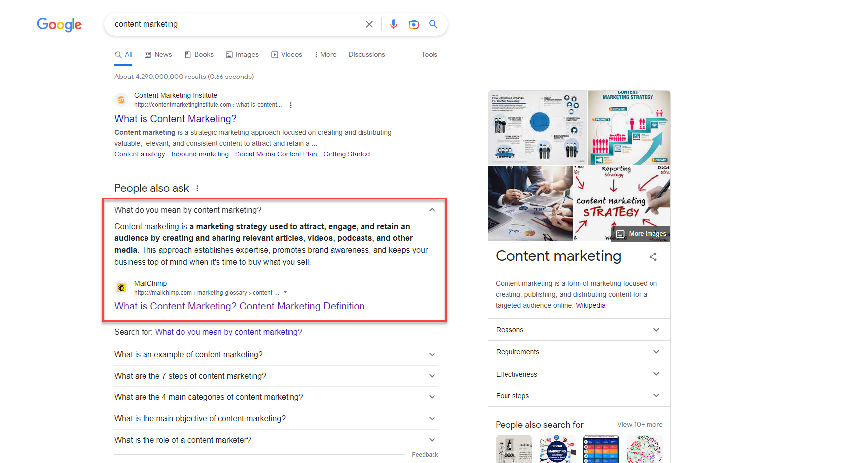This screenshot has height=463, width=868.
Task: Open the Getting Started sitelink
Action: pos(347,154)
